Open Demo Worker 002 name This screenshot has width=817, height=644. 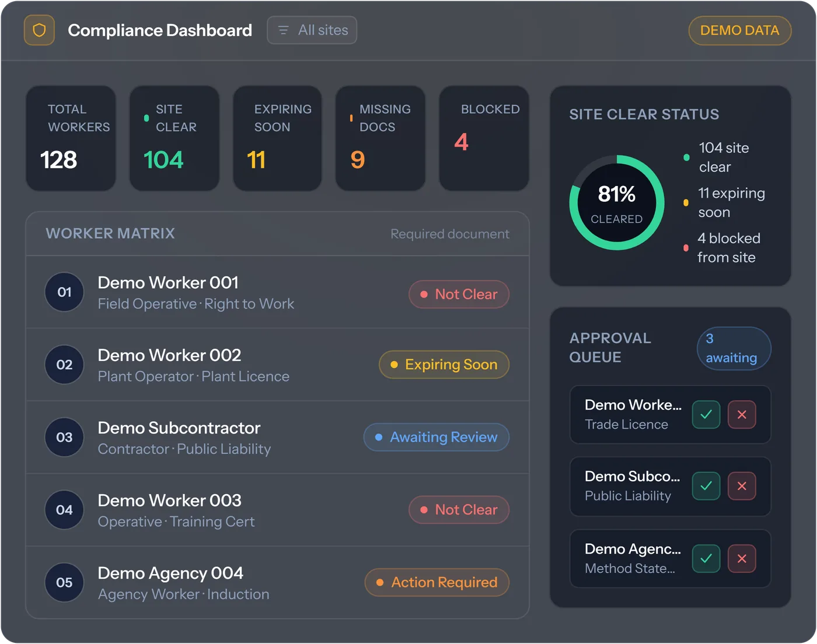[169, 355]
